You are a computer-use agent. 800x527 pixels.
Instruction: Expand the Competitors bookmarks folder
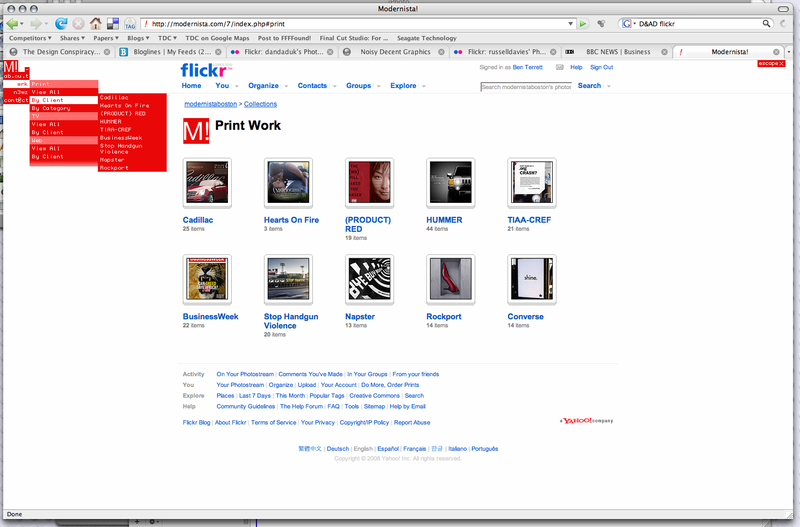[x=30, y=38]
